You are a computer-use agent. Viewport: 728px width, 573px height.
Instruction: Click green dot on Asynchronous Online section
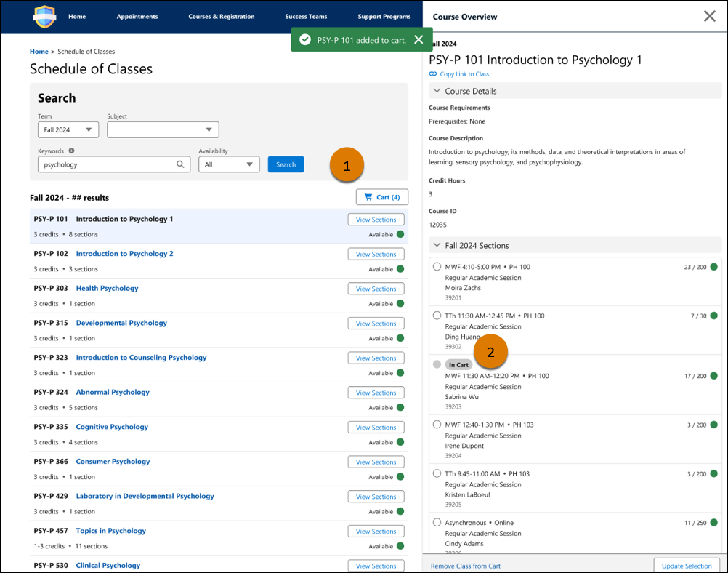(x=713, y=522)
